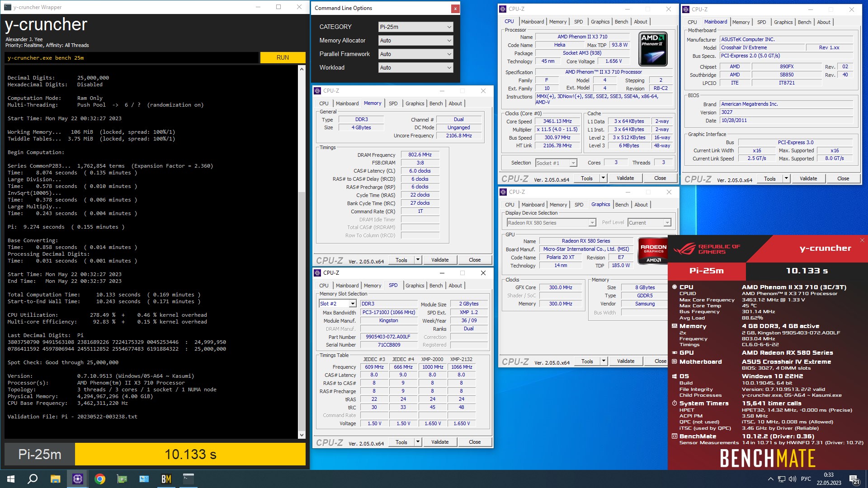Viewport: 868px width, 488px height.
Task: Click the 3461.13 MHz core speed value
Action: [x=557, y=122]
